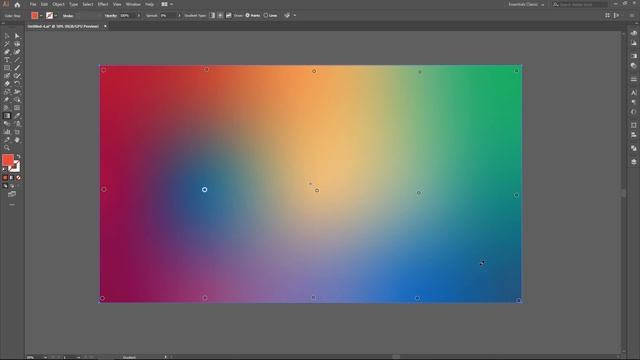Viewport: 640px width, 360px height.
Task: Open the File menu
Action: coord(33,4)
